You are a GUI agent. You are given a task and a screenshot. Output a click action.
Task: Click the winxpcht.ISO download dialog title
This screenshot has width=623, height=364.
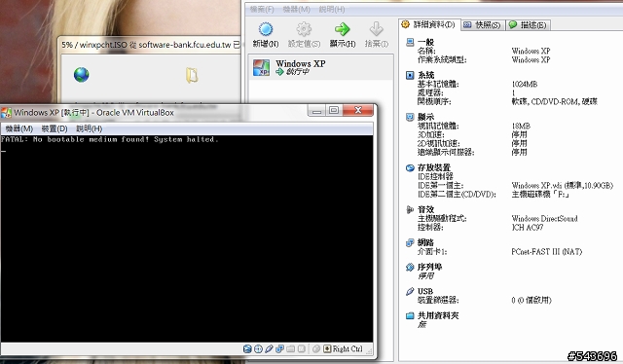151,45
